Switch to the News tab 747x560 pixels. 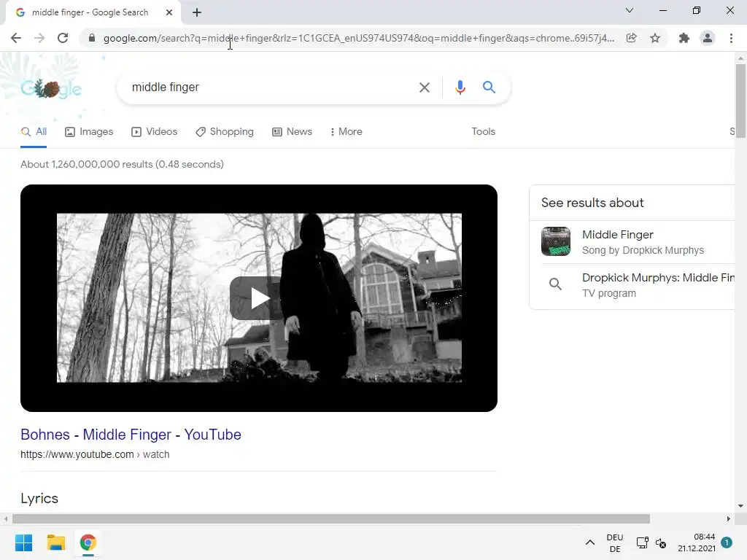pyautogui.click(x=292, y=131)
